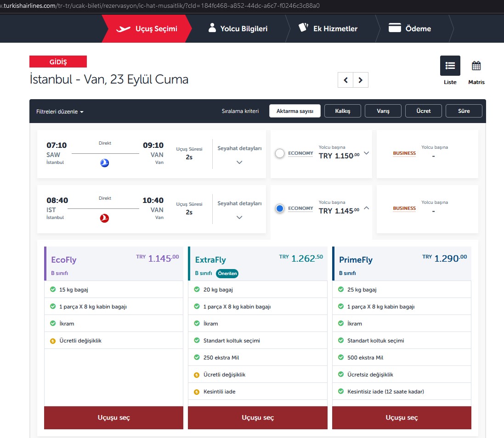Sort flights by Varış

click(x=383, y=111)
